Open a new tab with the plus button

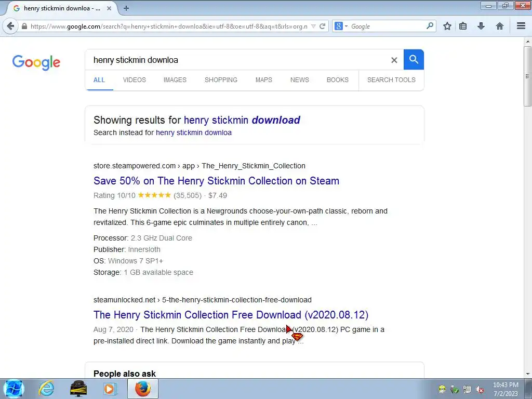point(126,8)
